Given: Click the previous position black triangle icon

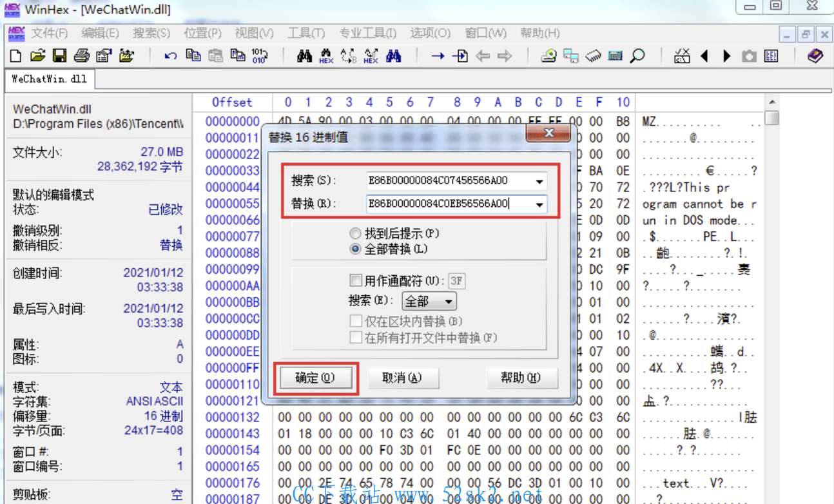Looking at the screenshot, I should tap(704, 56).
